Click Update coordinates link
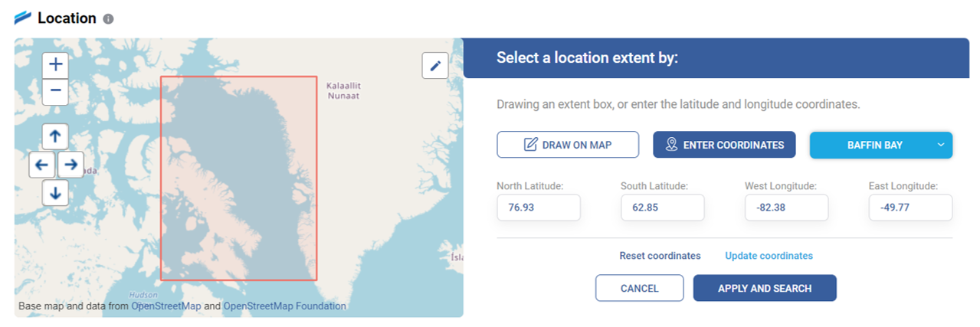Screen dimensions: 980x327 pos(769,256)
